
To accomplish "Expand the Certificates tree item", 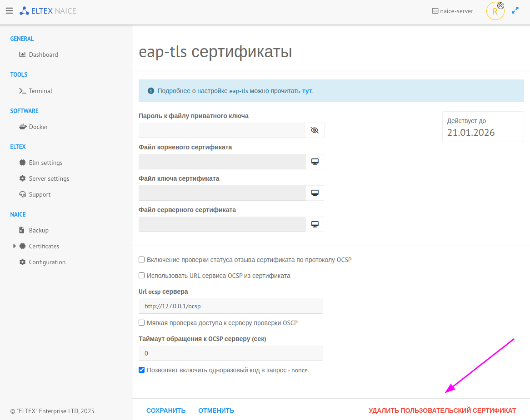I will 15,246.
